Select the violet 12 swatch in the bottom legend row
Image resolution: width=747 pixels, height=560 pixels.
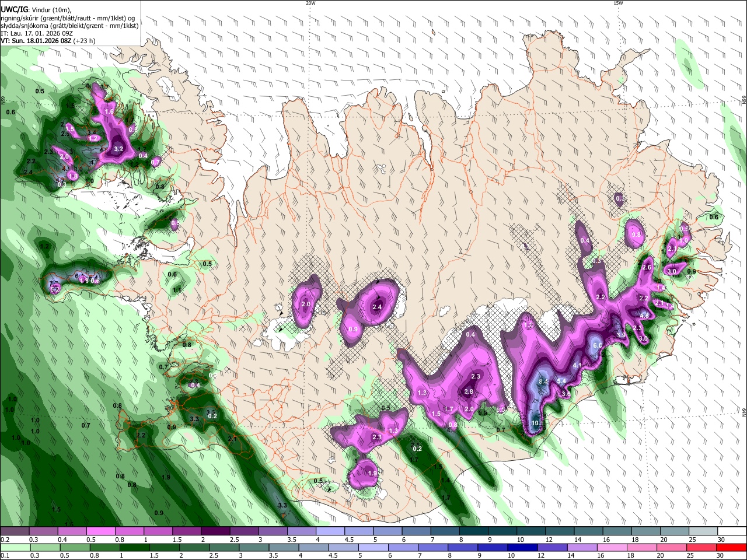pyautogui.click(x=551, y=547)
